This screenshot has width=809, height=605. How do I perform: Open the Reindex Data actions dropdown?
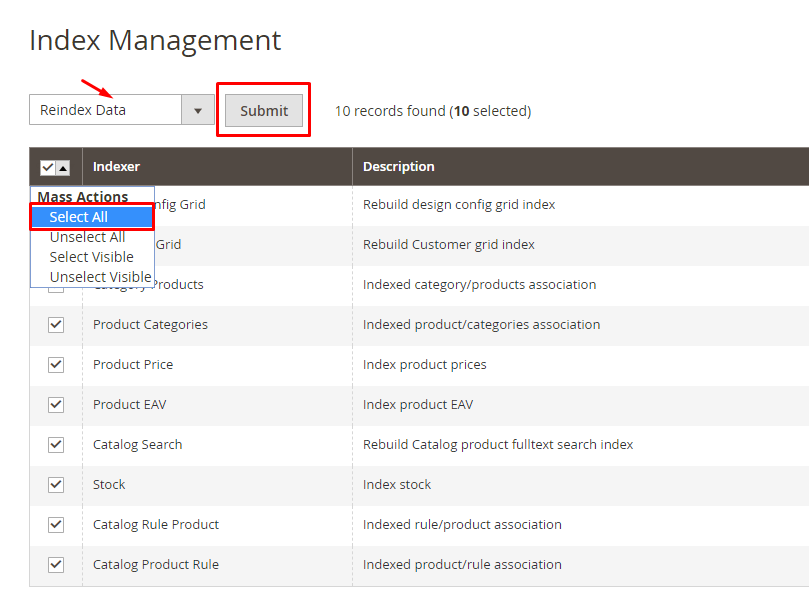tap(105, 111)
